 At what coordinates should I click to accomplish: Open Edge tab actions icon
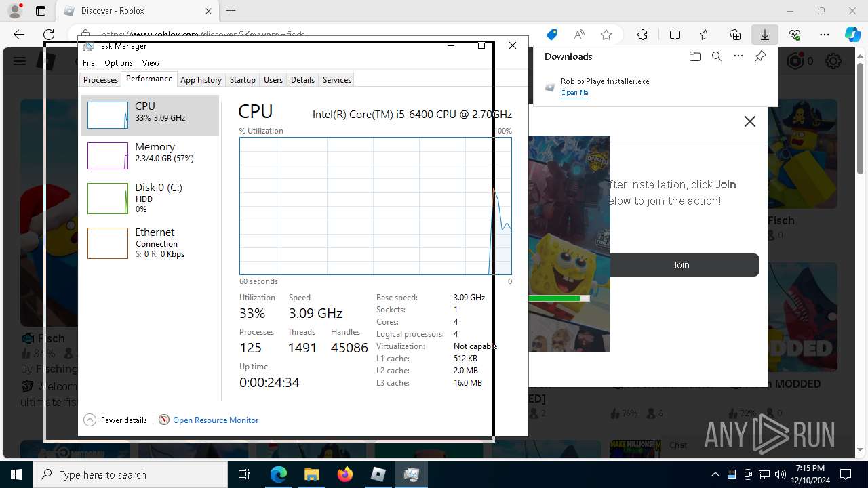point(41,11)
